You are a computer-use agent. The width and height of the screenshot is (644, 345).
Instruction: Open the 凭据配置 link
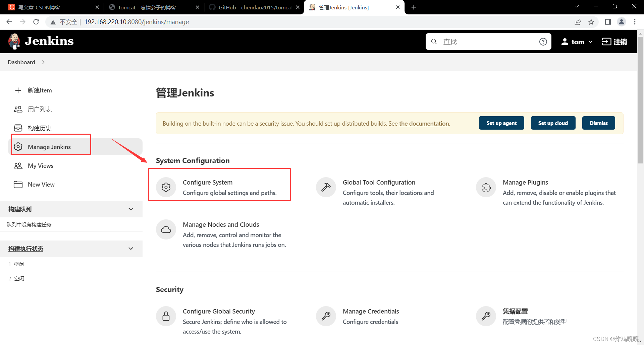[515, 312]
